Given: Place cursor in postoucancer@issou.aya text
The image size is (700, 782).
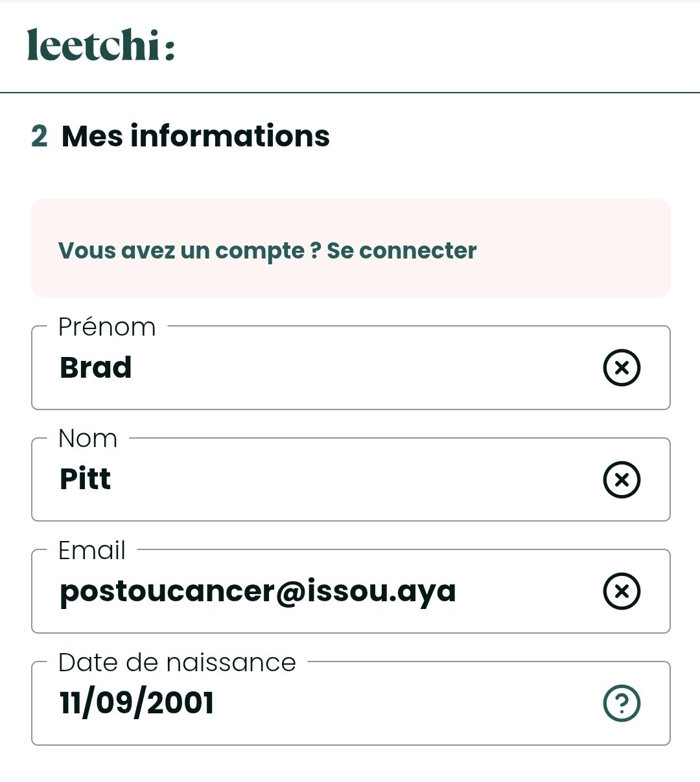Looking at the screenshot, I should [x=258, y=592].
